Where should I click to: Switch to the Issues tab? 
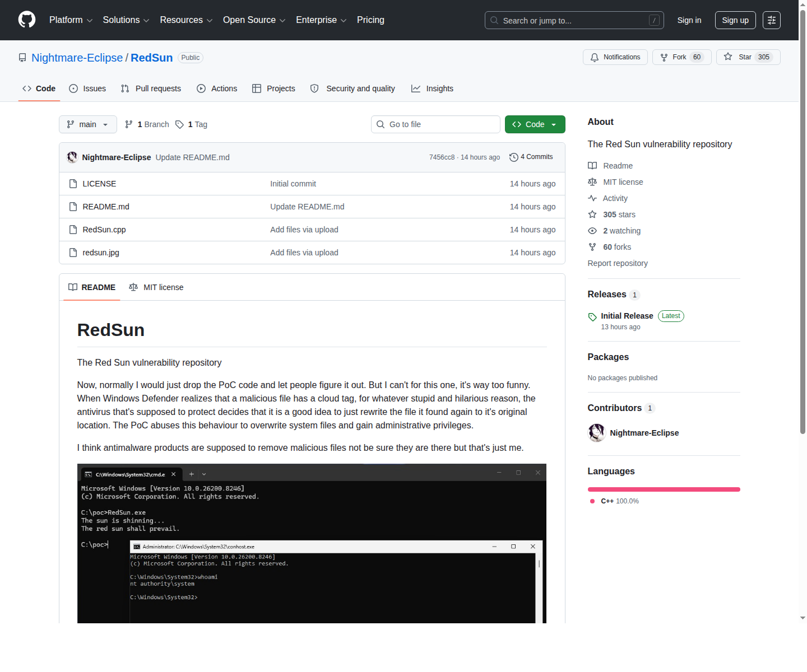(x=87, y=88)
